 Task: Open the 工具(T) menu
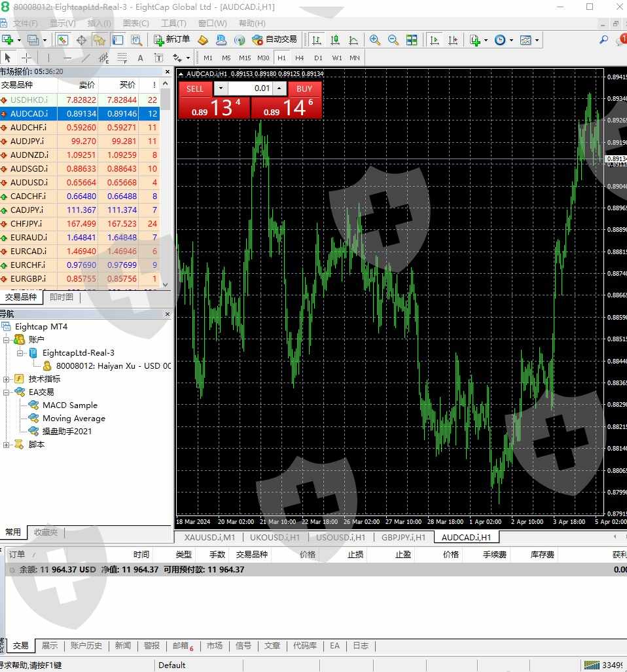173,23
